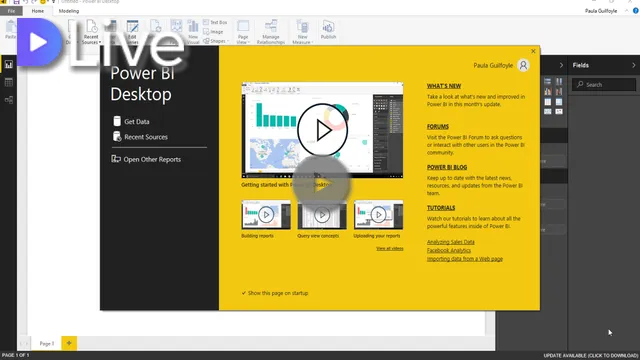Open the POWER BI BLOG link
This screenshot has width=640, height=360.
tap(447, 167)
